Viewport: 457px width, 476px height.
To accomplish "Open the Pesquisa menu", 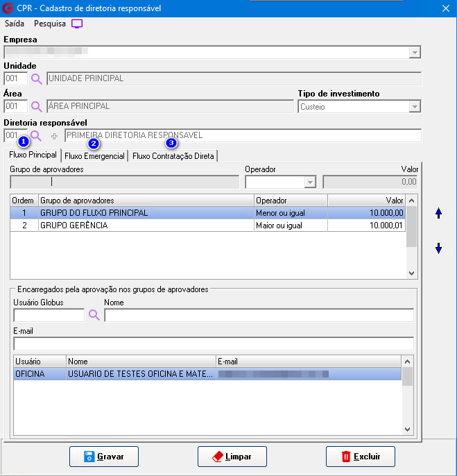I will coord(50,24).
